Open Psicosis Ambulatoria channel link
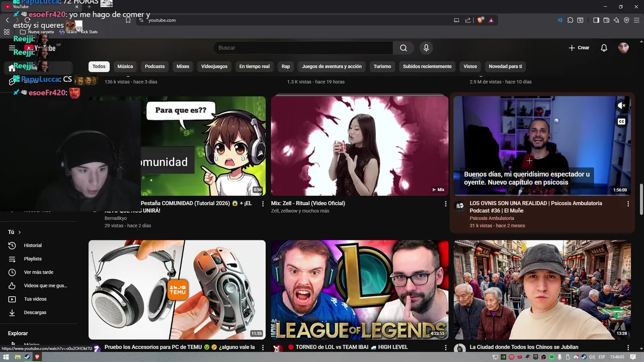 [x=492, y=218]
